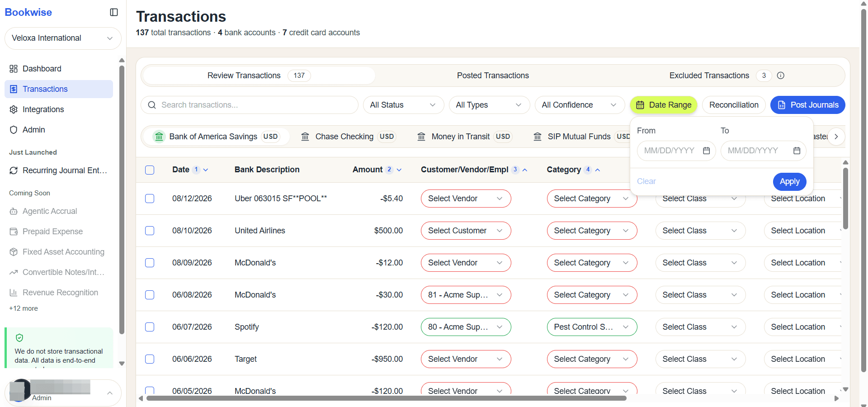Click the Prepaid Expense icon
This screenshot has width=868, height=407.
pyautogui.click(x=14, y=232)
